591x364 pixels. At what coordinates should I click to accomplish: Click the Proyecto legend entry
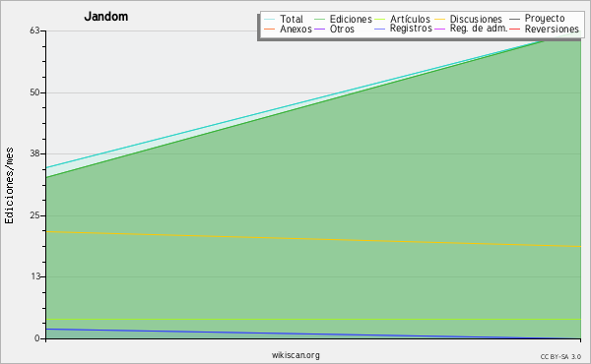pyautogui.click(x=537, y=19)
